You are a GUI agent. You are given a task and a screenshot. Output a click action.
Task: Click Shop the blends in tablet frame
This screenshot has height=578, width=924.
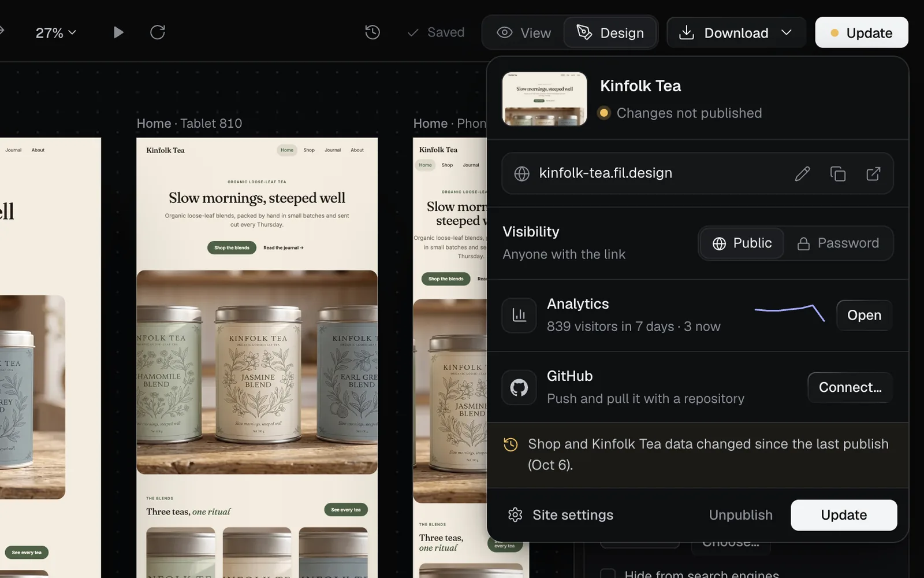[x=232, y=248]
